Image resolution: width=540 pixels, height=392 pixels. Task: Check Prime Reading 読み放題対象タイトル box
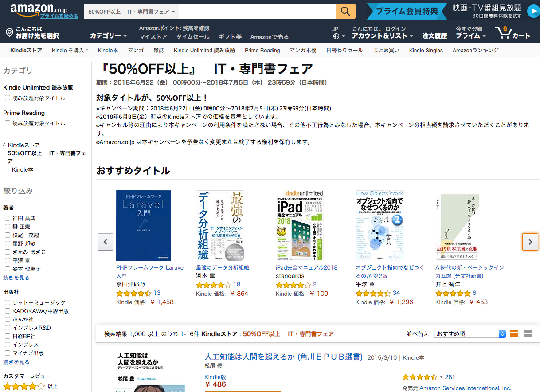[x=8, y=123]
